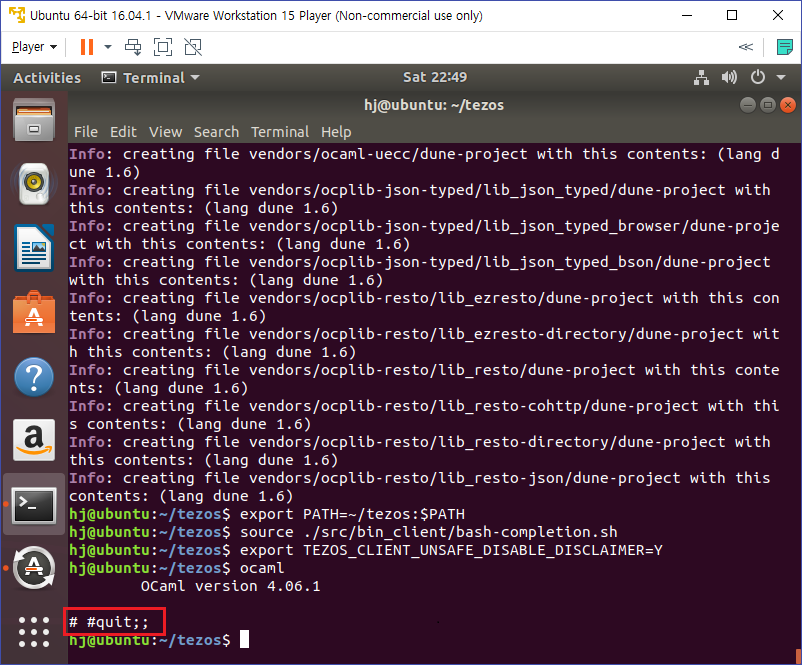Minimize the Terminal window

click(748, 105)
